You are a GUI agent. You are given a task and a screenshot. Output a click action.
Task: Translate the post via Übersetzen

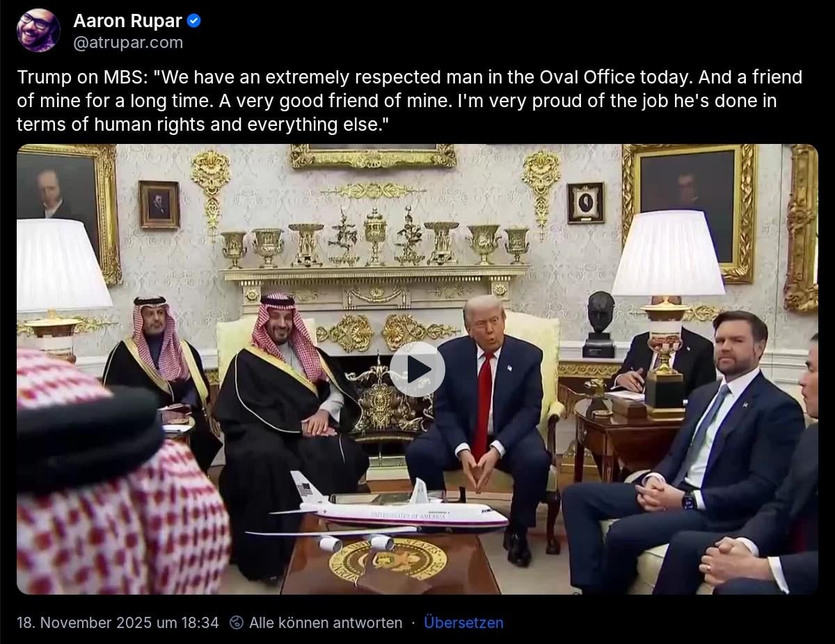tap(463, 622)
